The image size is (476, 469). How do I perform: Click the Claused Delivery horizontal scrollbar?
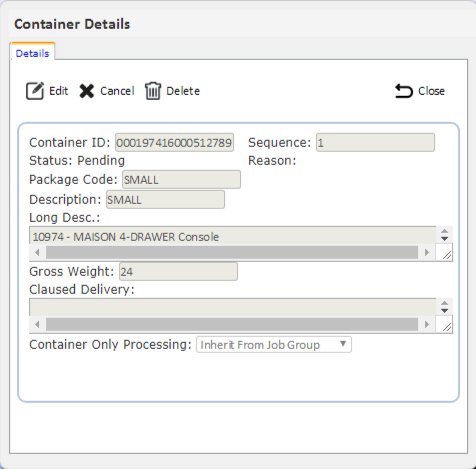pyautogui.click(x=232, y=324)
